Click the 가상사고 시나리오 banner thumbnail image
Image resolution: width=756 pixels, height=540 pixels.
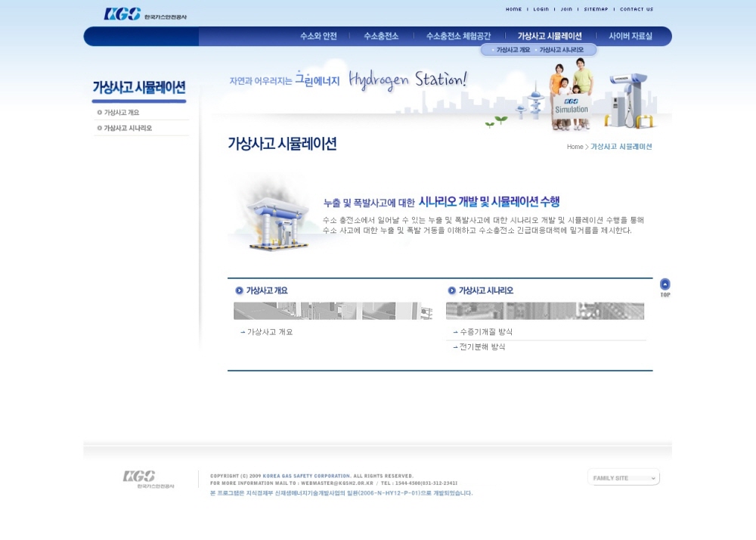coord(544,311)
